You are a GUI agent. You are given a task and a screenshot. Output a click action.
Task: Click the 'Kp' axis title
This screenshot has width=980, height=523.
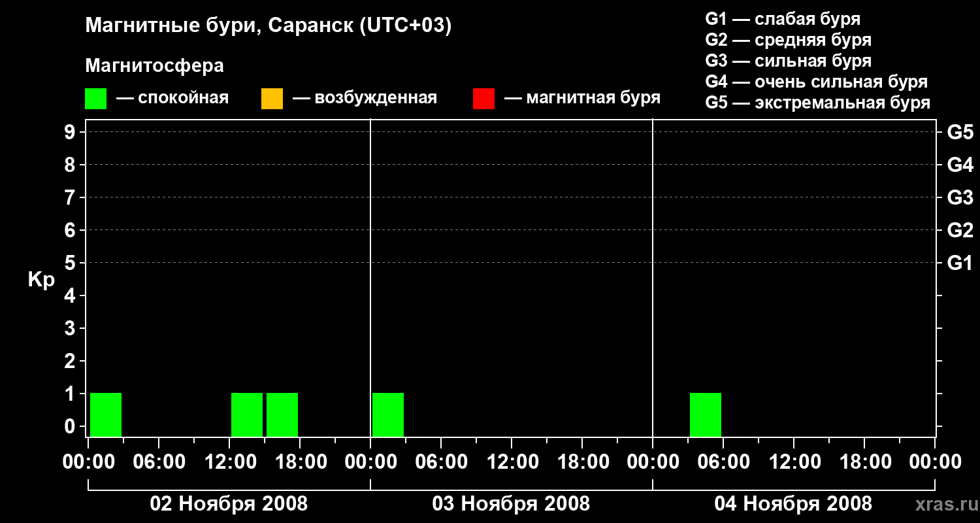(41, 280)
